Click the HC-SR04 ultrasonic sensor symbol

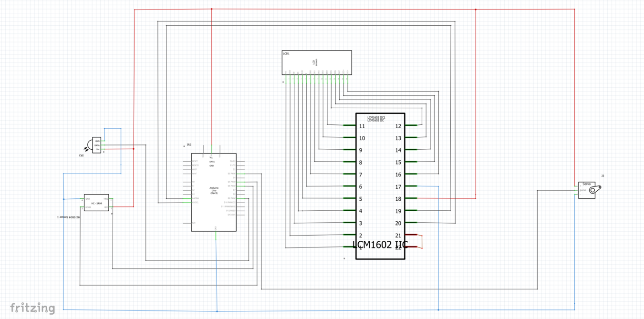coord(96,203)
